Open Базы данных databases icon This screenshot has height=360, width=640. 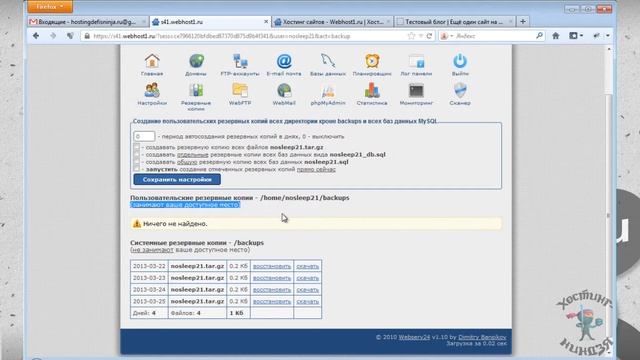pyautogui.click(x=328, y=61)
